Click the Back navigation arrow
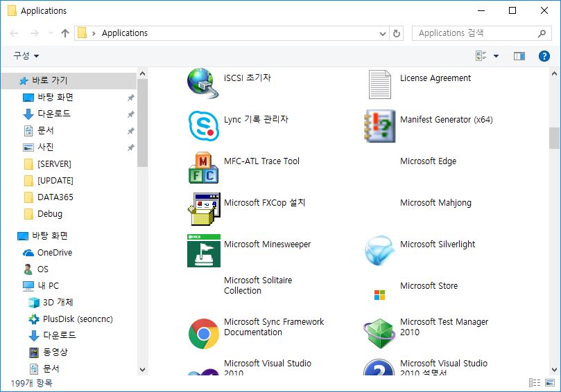This screenshot has width=561, height=392. (14, 33)
